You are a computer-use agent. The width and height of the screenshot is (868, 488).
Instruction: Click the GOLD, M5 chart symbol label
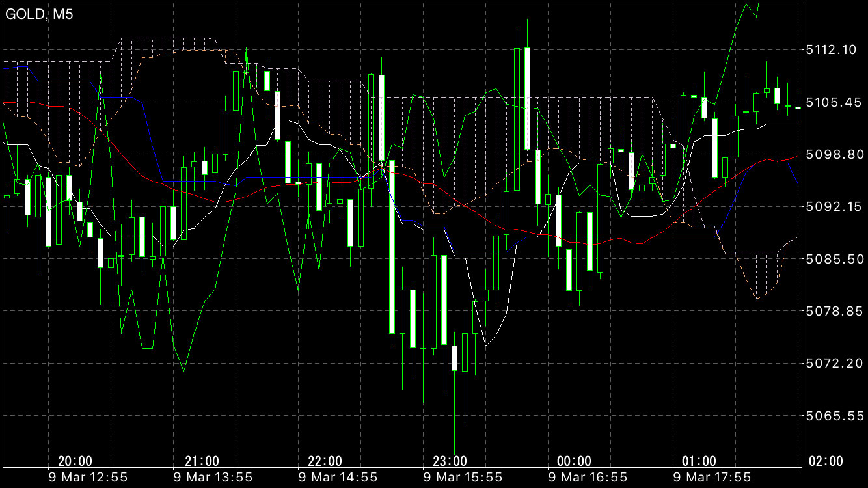pos(39,14)
